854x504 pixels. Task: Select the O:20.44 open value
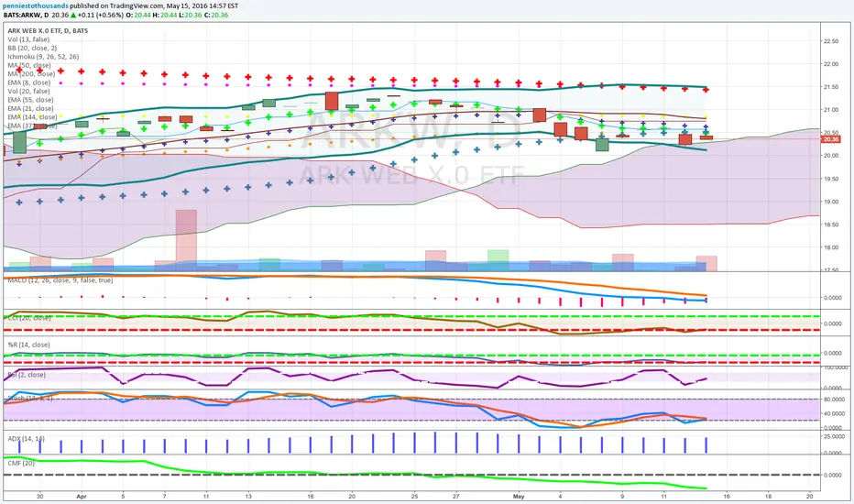click(138, 16)
